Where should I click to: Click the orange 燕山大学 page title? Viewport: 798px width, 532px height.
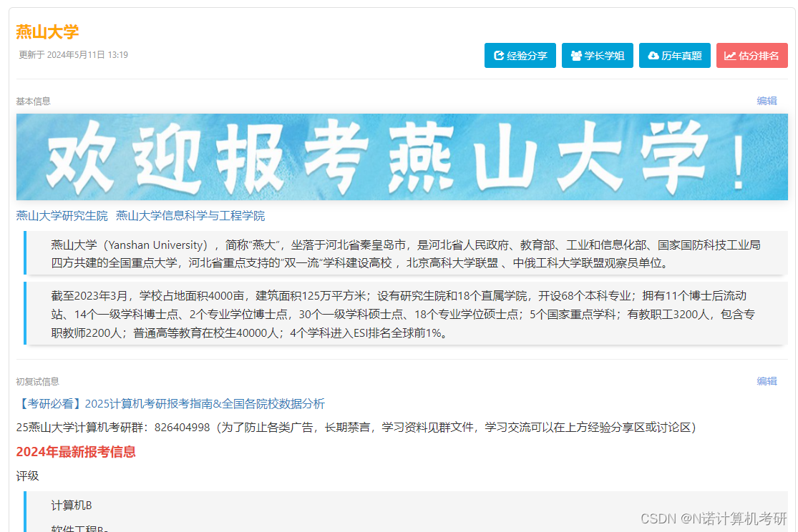point(47,31)
